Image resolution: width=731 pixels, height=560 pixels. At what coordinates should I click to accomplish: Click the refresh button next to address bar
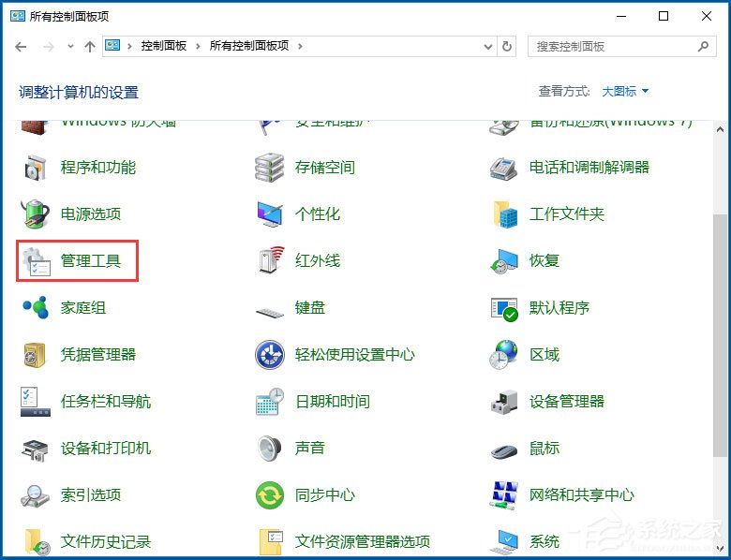508,46
